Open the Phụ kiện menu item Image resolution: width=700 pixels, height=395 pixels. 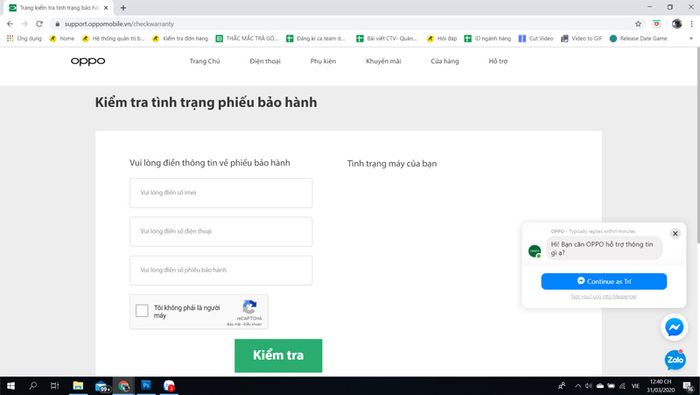pyautogui.click(x=323, y=61)
